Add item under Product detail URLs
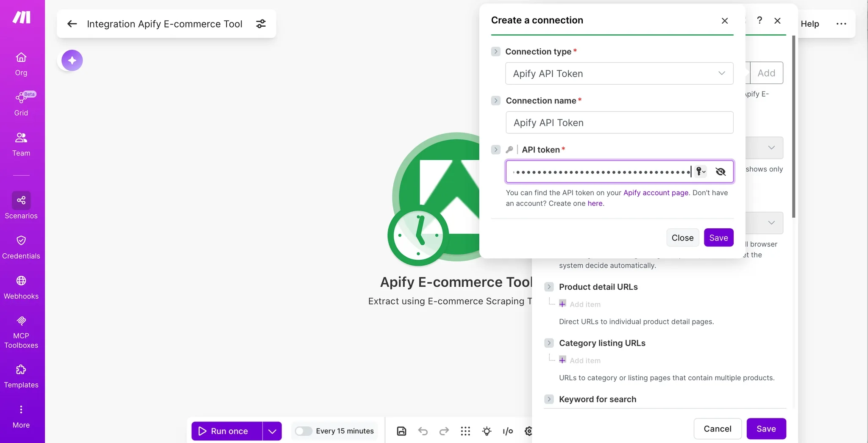 tap(580, 304)
